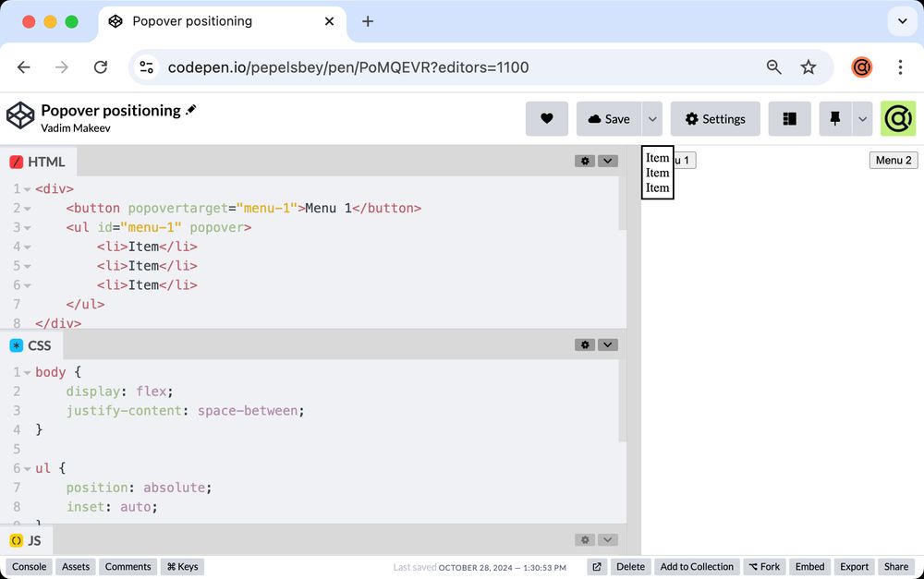Image resolution: width=924 pixels, height=579 pixels.
Task: Collapse the CSS panel using its chevron
Action: [x=607, y=344]
